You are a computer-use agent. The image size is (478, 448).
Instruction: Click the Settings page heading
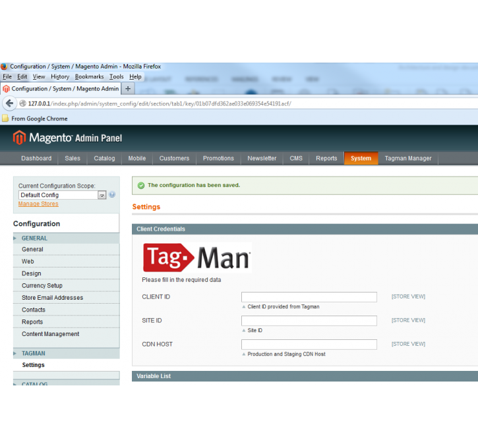click(146, 207)
